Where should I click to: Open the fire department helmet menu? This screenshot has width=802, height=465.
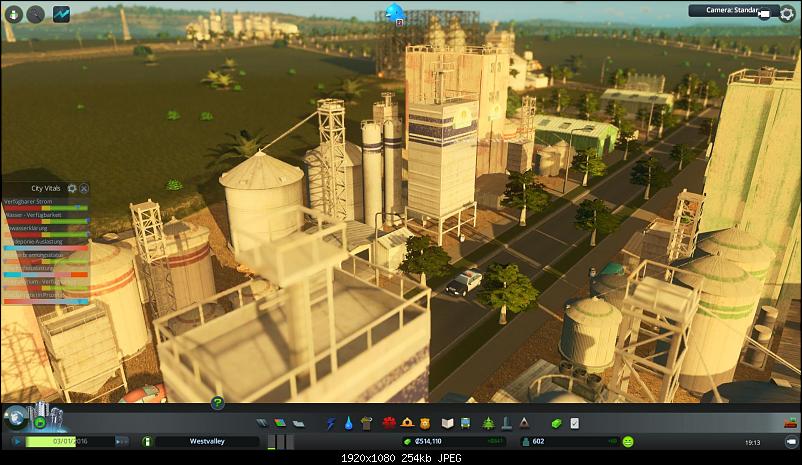(407, 423)
